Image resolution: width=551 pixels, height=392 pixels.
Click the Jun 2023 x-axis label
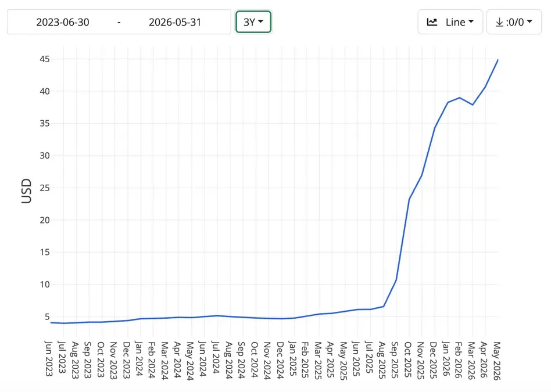pyautogui.click(x=49, y=358)
